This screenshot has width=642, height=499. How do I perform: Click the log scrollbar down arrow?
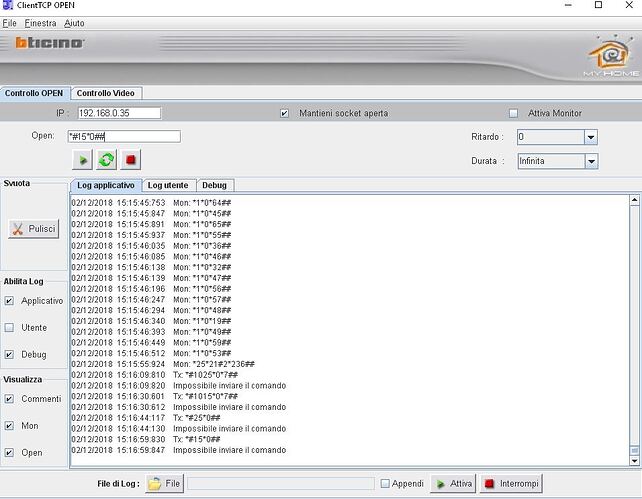634,461
